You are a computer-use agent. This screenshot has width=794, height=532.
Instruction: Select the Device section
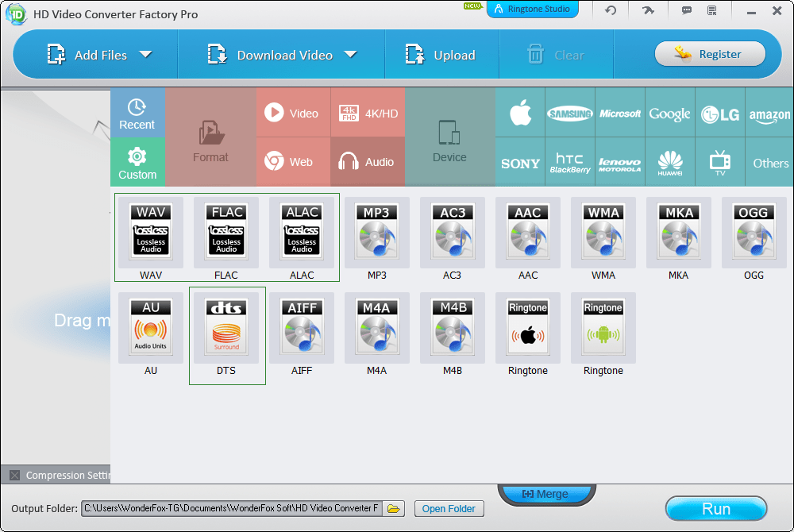point(449,137)
